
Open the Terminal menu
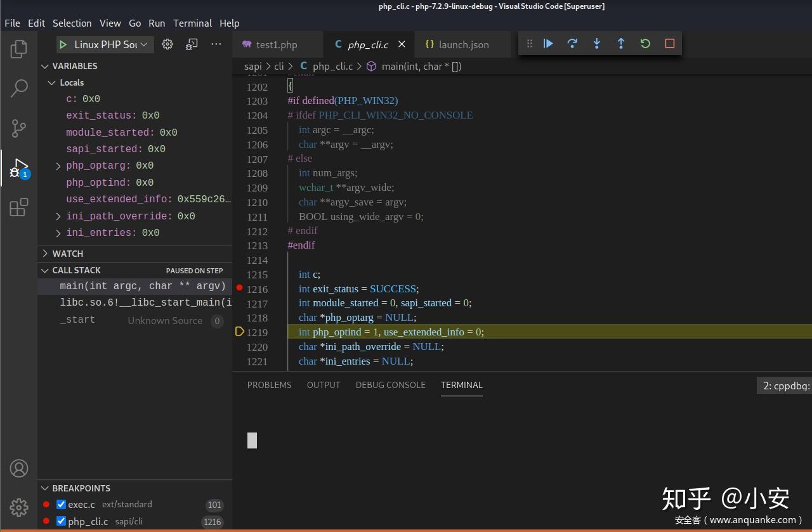pyautogui.click(x=192, y=23)
